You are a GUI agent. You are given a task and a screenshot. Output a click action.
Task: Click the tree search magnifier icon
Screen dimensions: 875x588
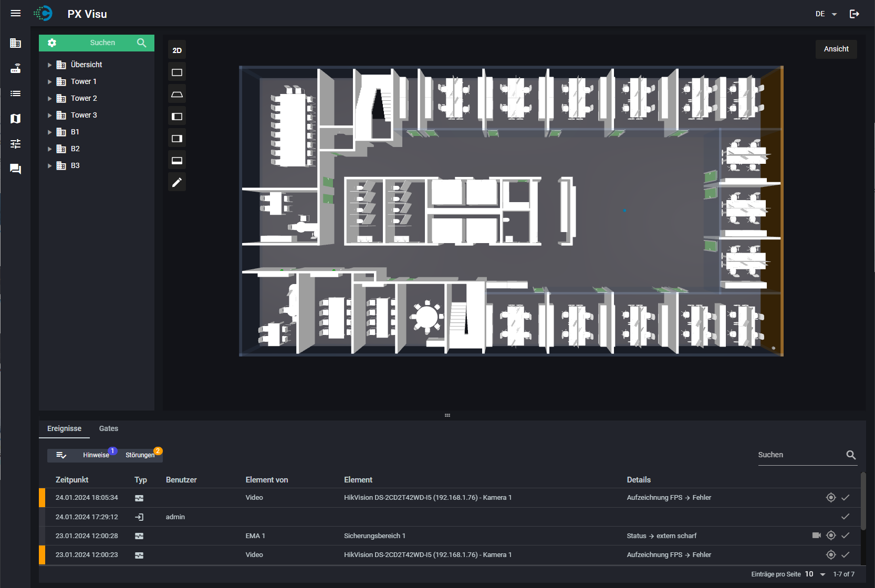tap(142, 43)
